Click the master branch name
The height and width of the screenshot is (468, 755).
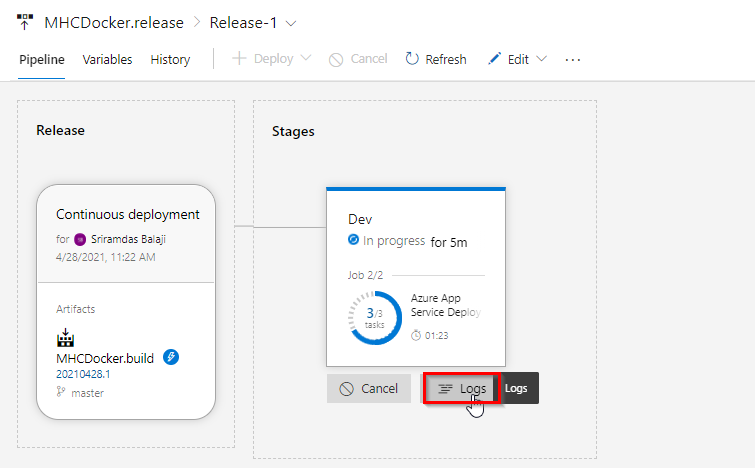[88, 393]
